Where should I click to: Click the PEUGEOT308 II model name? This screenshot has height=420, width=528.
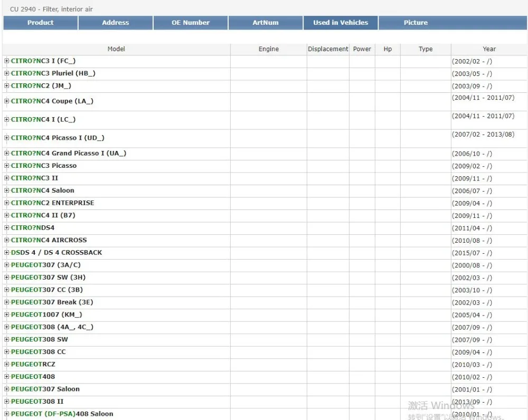[x=37, y=402]
